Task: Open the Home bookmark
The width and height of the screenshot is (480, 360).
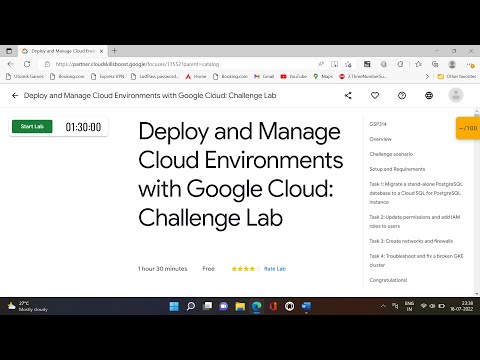Action: [196, 76]
